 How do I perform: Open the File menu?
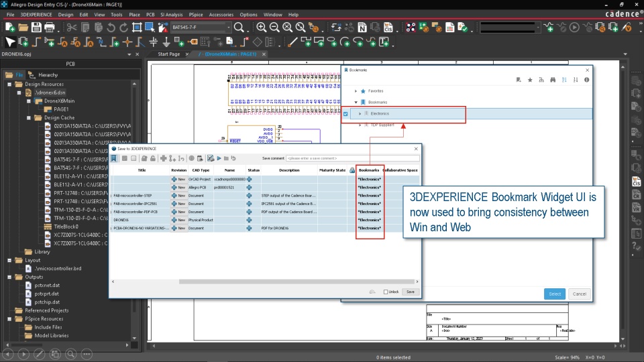click(10, 14)
